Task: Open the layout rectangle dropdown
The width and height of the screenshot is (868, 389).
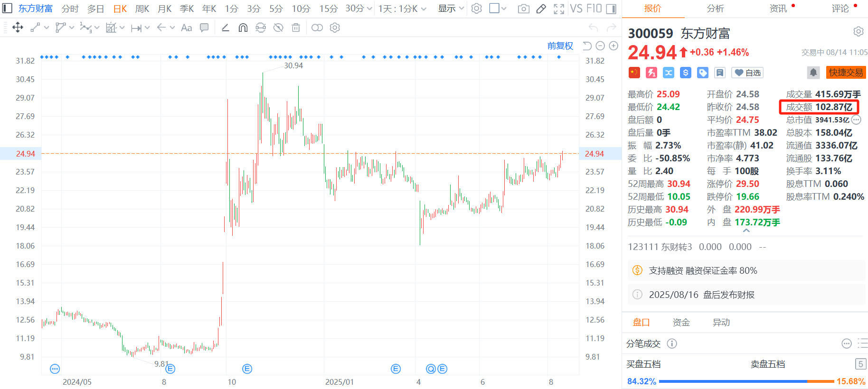Action: tap(498, 9)
